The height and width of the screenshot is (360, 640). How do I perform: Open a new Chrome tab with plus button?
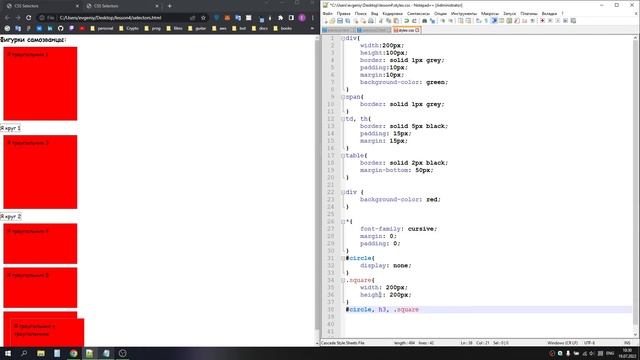[169, 6]
